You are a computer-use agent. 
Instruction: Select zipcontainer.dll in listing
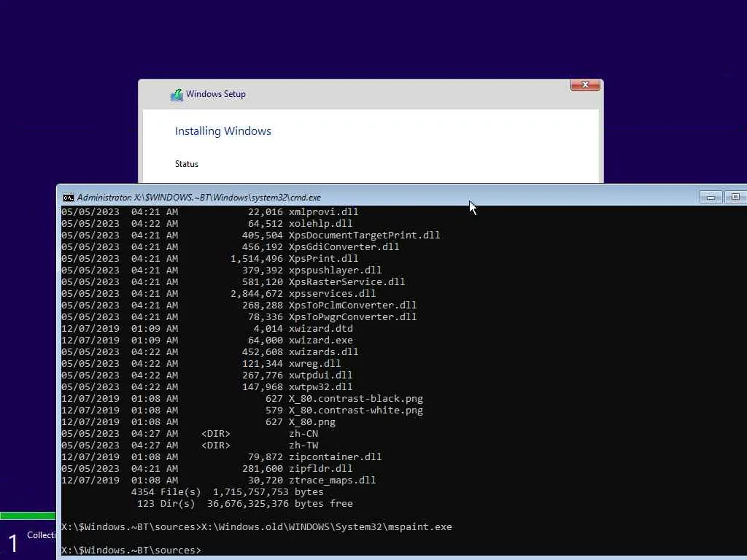point(336,456)
